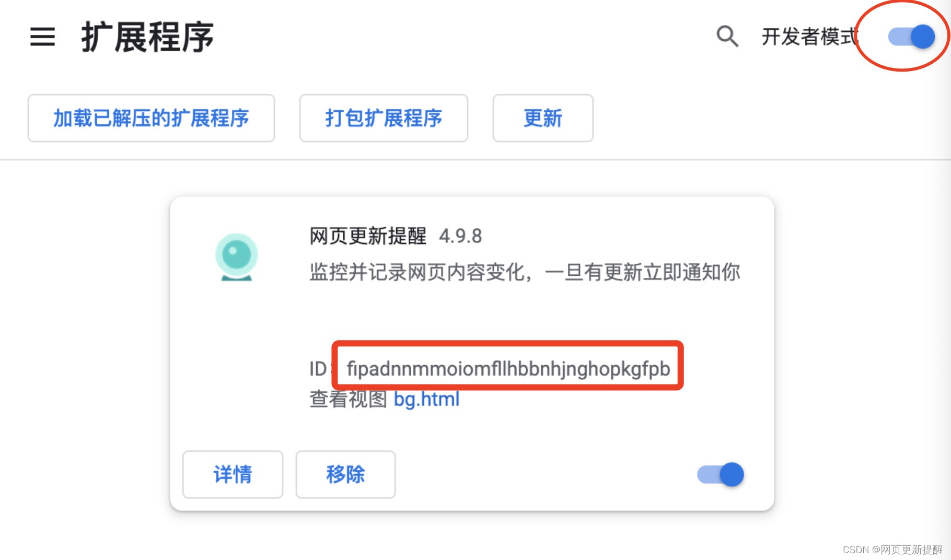Click the CSDN @网页更新提醒 watermark
951x560 pixels.
tap(892, 550)
